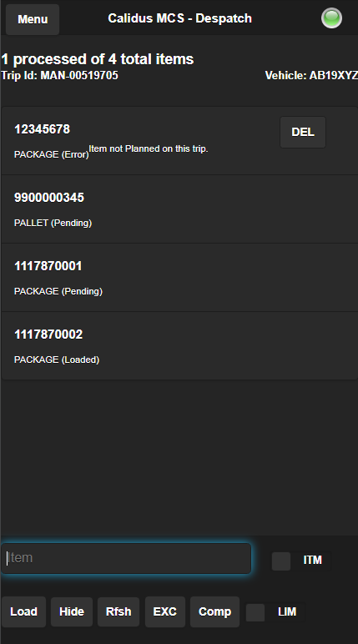Click the green connection status indicator
The image size is (358, 644).
pos(331,18)
